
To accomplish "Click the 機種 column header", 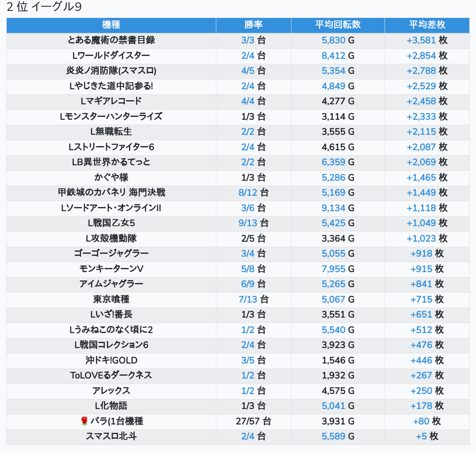I will pos(111,25).
